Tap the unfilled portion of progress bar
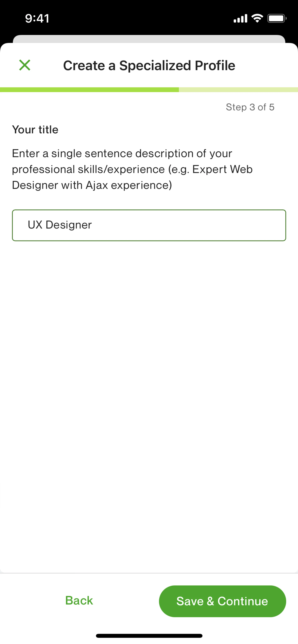This screenshot has height=644, width=298. (238, 90)
